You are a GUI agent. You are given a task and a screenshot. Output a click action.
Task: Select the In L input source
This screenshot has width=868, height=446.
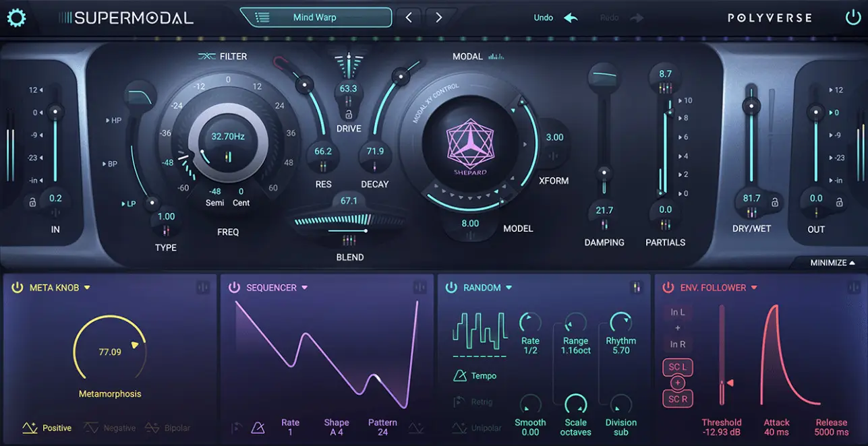coord(678,312)
